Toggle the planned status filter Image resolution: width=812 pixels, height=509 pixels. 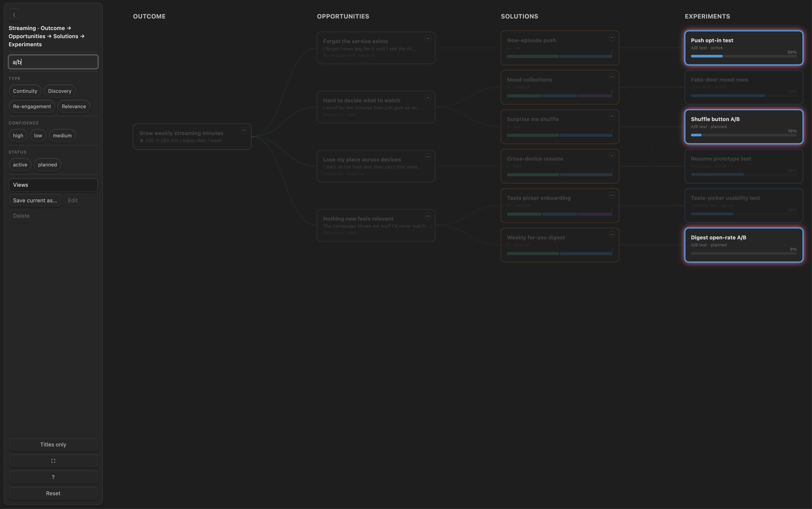[x=47, y=165]
